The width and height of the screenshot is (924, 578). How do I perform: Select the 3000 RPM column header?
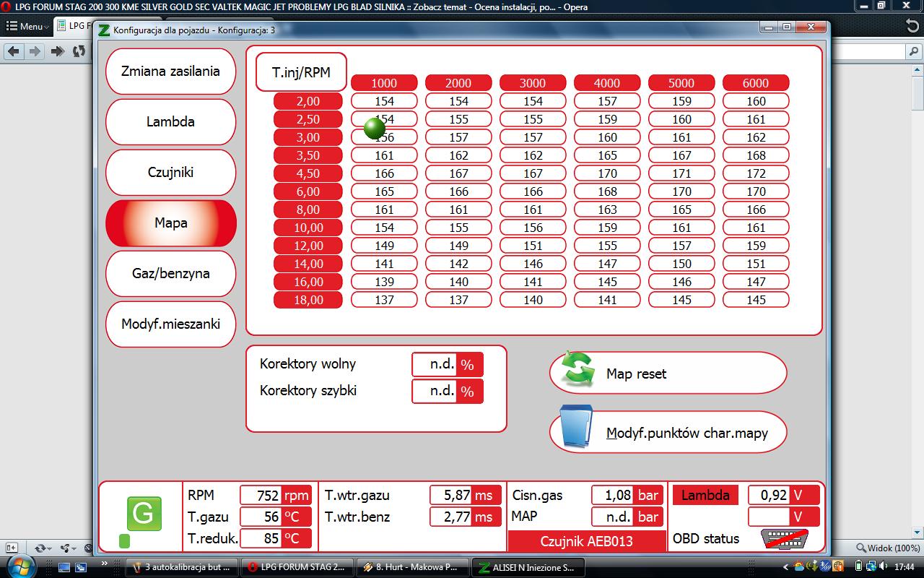tap(533, 83)
